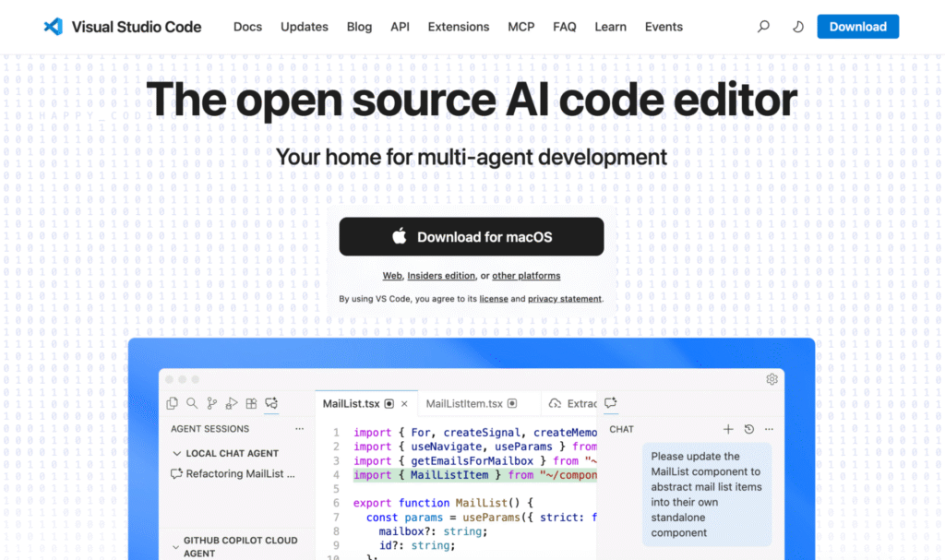Open the Extensions navigation item

[x=458, y=27]
